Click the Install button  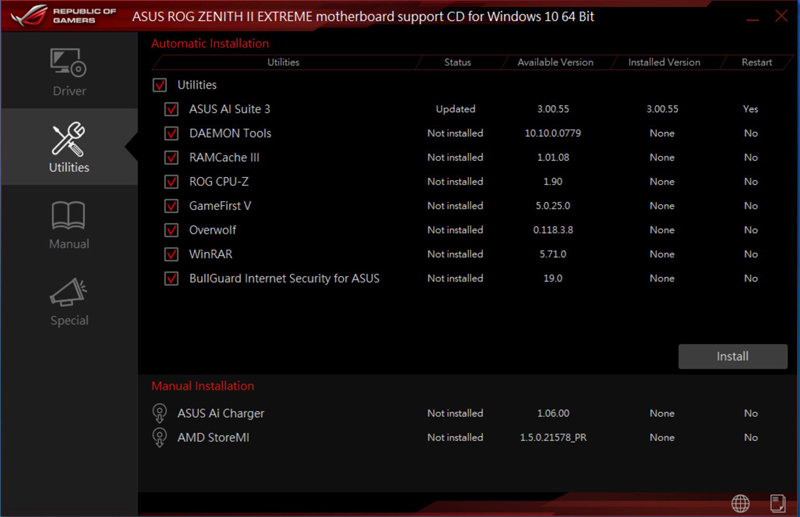[x=733, y=356]
